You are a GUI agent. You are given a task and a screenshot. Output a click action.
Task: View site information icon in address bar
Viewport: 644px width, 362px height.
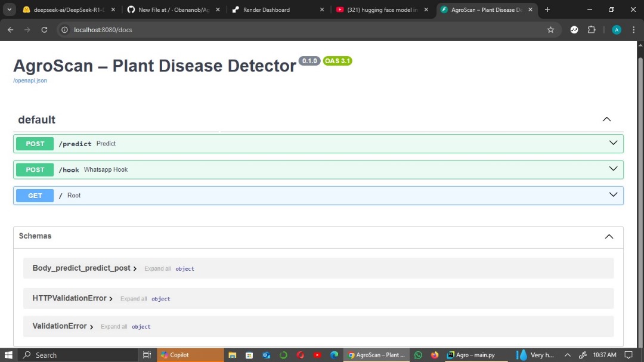64,30
